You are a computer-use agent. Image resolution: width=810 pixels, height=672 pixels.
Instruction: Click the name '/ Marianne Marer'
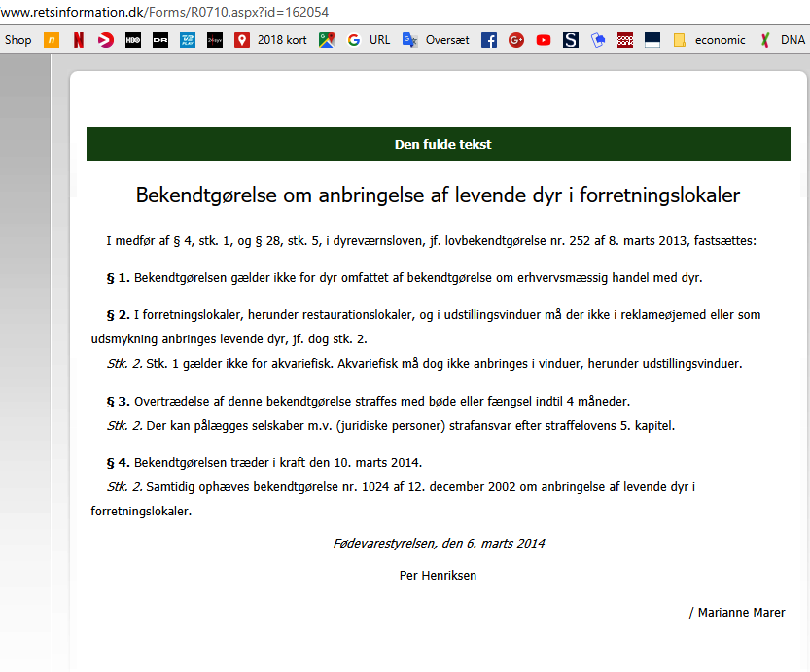737,612
